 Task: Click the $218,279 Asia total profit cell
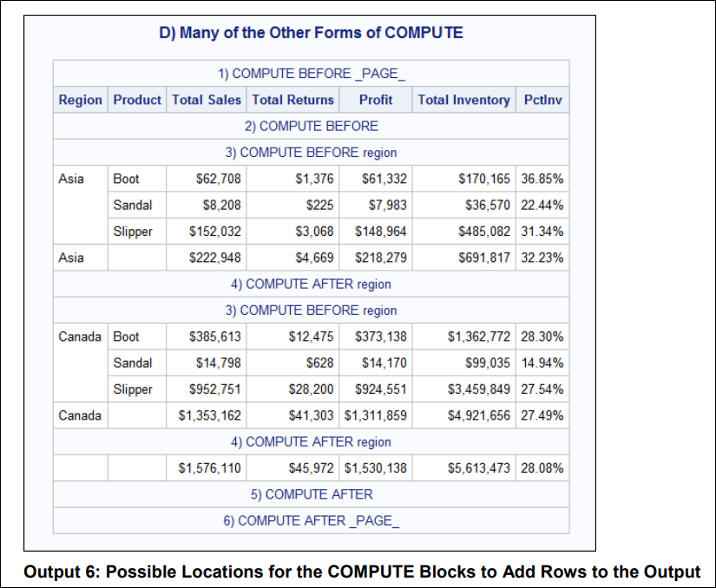pos(381,258)
